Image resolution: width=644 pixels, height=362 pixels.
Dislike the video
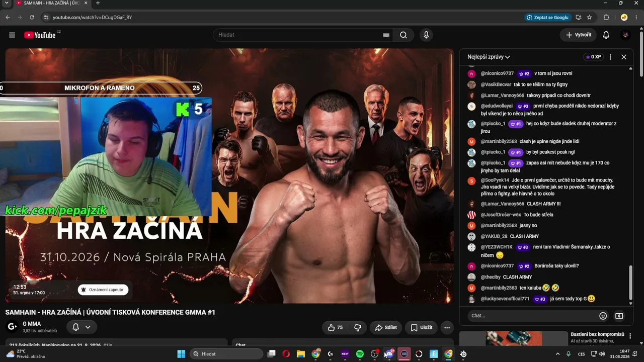358,328
